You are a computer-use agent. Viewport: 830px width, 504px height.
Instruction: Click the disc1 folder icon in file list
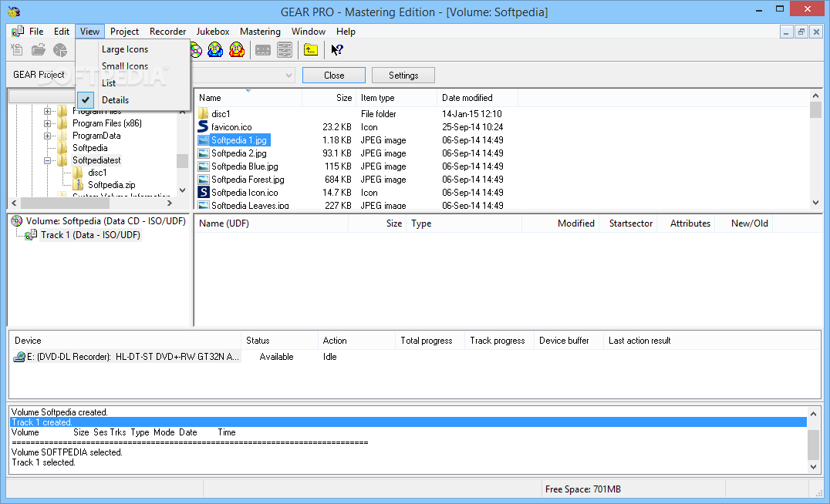tap(204, 114)
